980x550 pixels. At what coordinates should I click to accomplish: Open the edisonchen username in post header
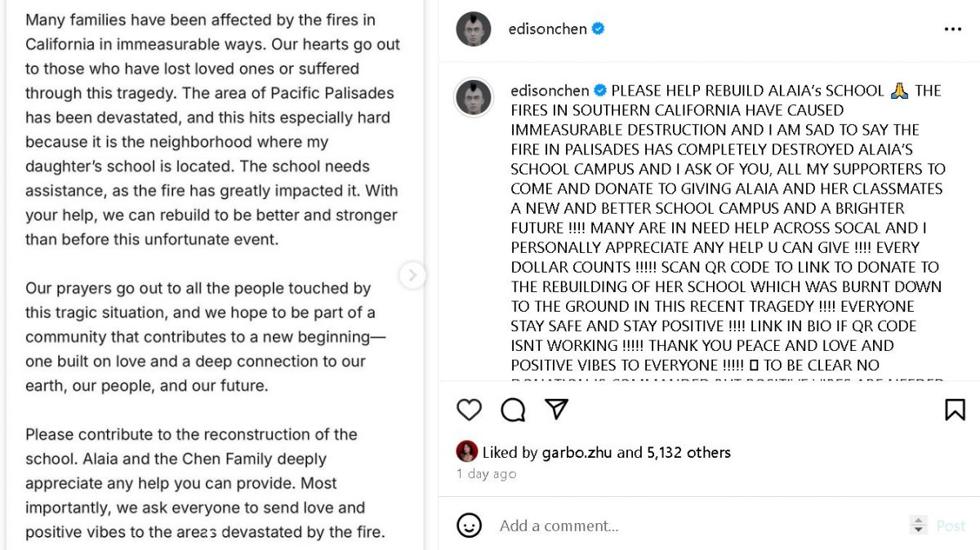coord(547,29)
